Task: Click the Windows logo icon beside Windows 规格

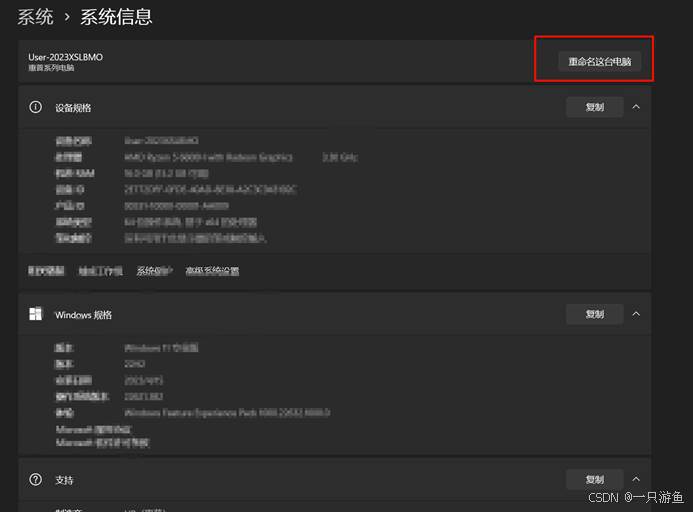Action: [x=35, y=314]
